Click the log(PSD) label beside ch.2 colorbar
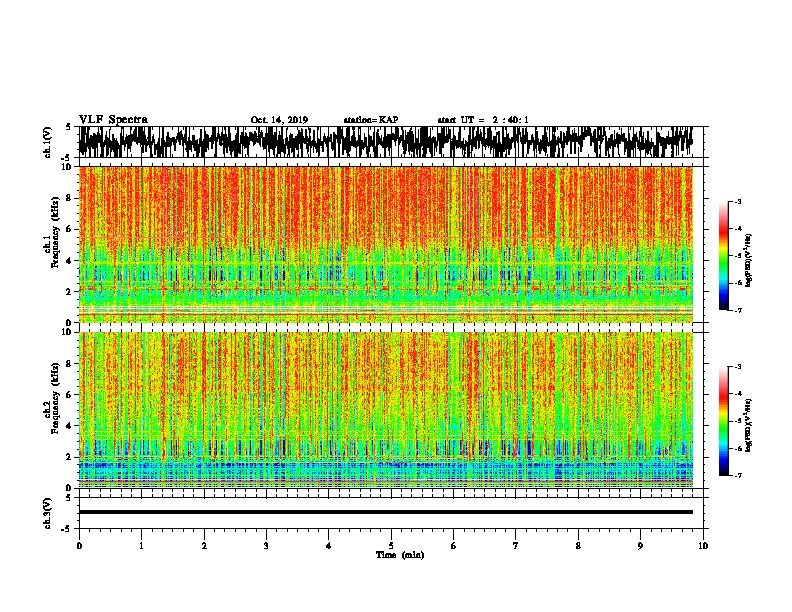 pos(748,425)
